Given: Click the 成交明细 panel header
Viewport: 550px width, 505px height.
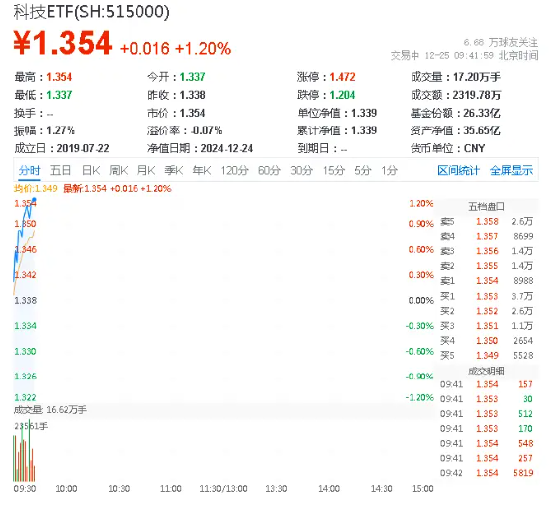Looking at the screenshot, I should pos(486,371).
